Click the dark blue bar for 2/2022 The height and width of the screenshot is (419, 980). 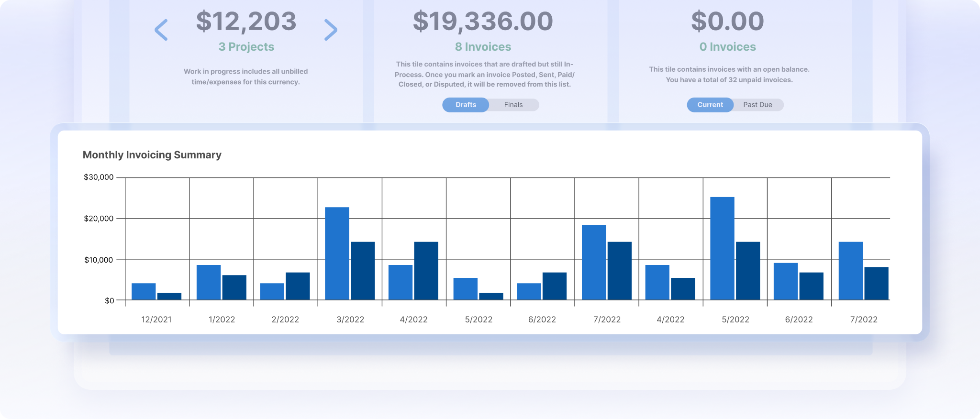tap(298, 286)
